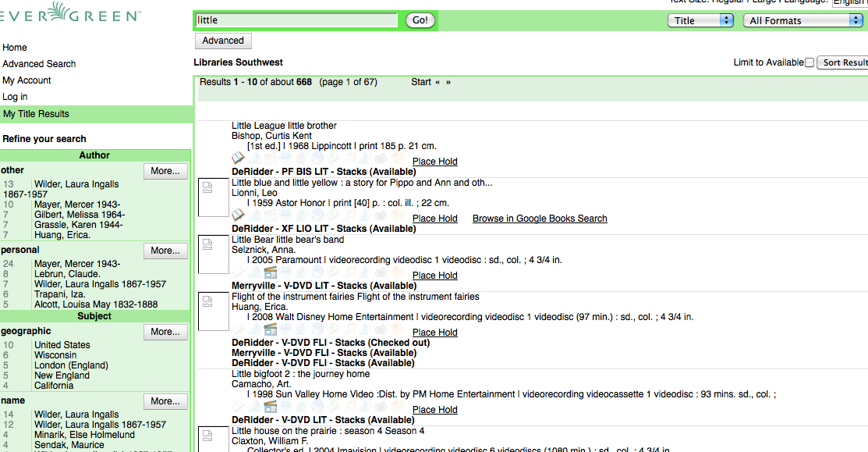Go to Advanced Search in sidebar
The height and width of the screenshot is (452, 868).
pos(39,64)
